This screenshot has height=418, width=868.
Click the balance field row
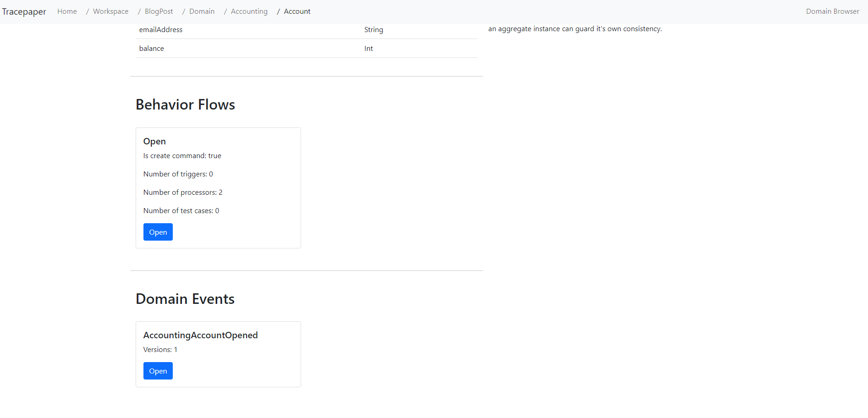pyautogui.click(x=307, y=48)
